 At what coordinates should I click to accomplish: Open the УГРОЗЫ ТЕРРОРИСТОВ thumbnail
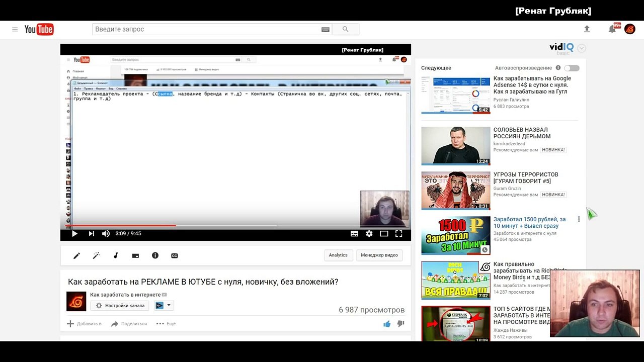coord(456,191)
